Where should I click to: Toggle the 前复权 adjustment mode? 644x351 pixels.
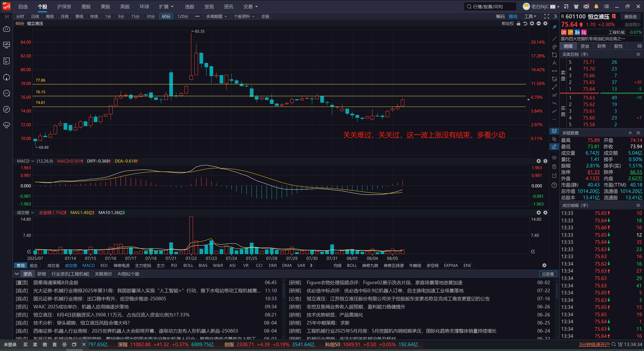click(507, 24)
